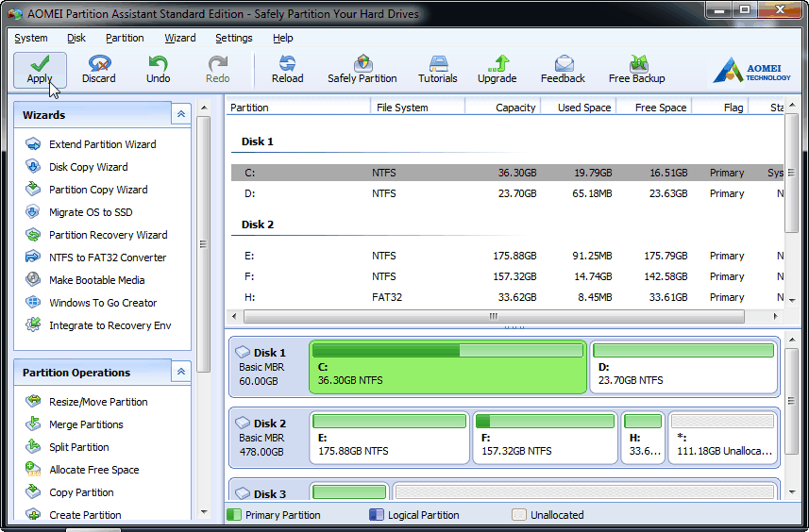Open the Disk menu
This screenshot has width=809, height=532.
point(76,38)
